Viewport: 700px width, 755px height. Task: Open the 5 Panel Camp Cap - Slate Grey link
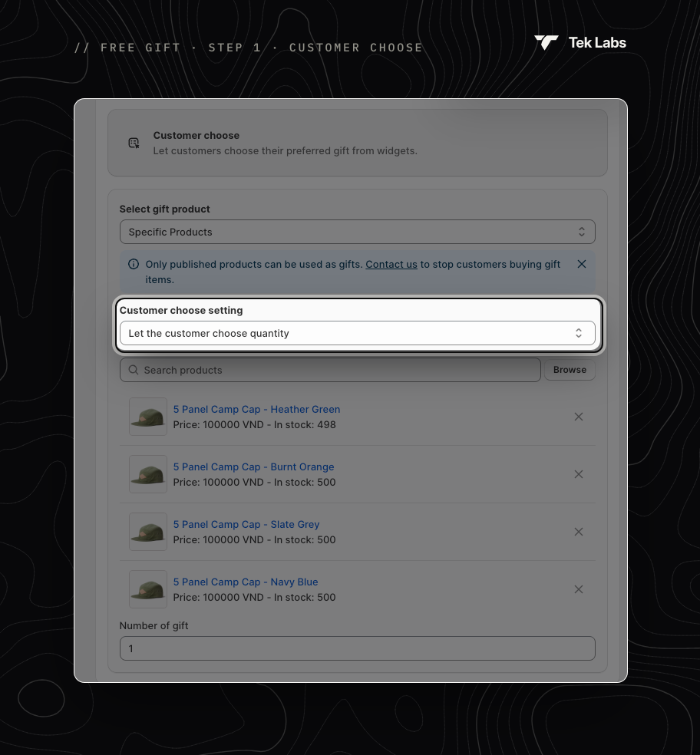pos(246,524)
